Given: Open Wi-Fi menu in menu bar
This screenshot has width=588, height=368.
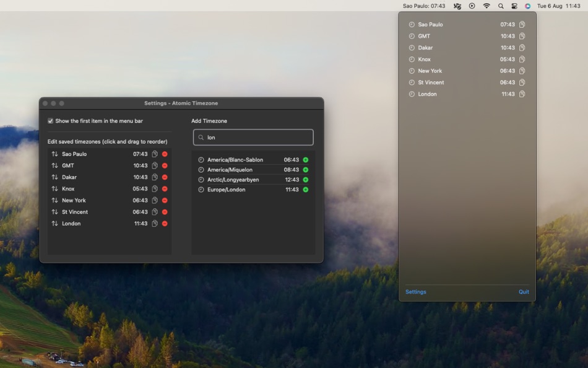Looking at the screenshot, I should (x=486, y=6).
